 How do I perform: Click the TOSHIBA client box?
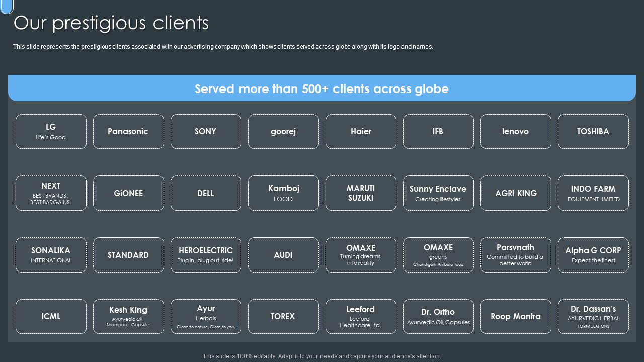[x=593, y=131]
